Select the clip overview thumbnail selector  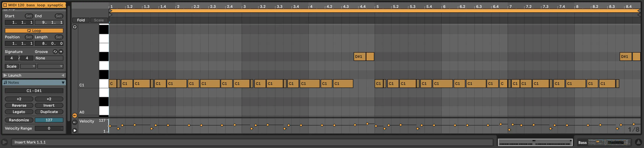(x=535, y=142)
